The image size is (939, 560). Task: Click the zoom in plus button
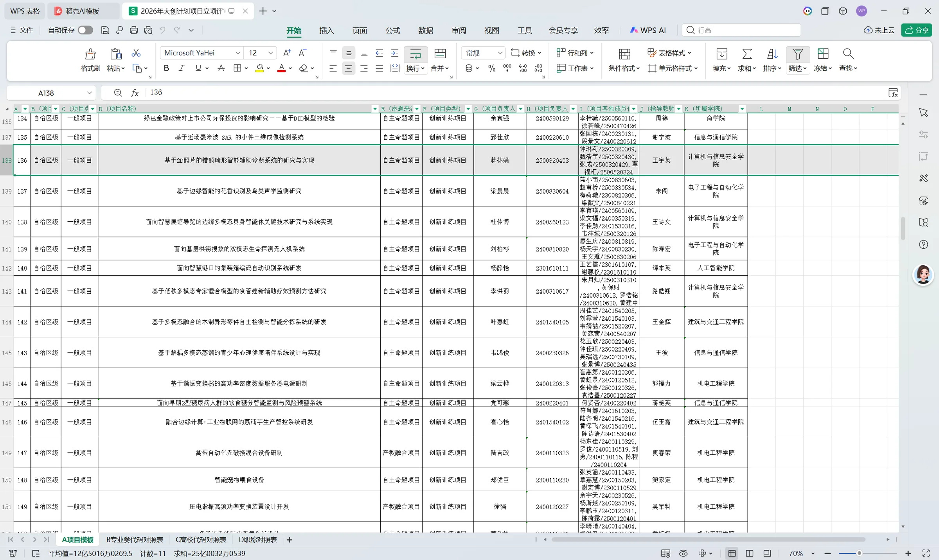[908, 553]
